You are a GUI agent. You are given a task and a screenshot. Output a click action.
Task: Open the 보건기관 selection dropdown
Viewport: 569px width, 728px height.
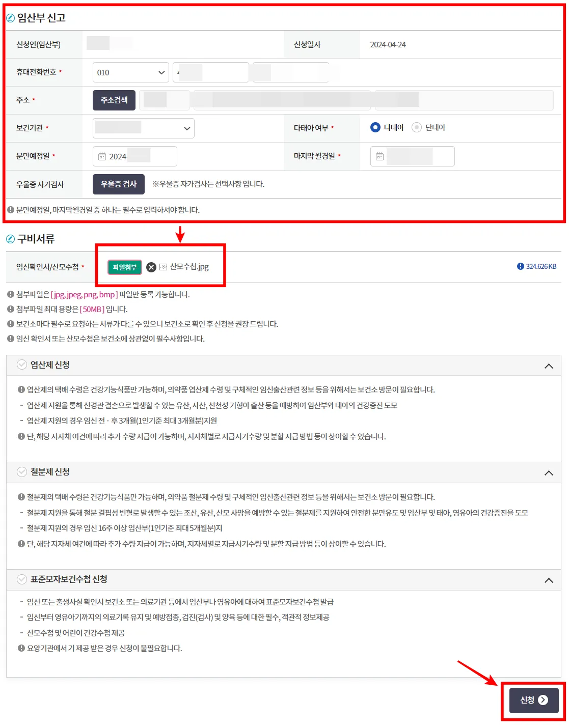point(143,128)
